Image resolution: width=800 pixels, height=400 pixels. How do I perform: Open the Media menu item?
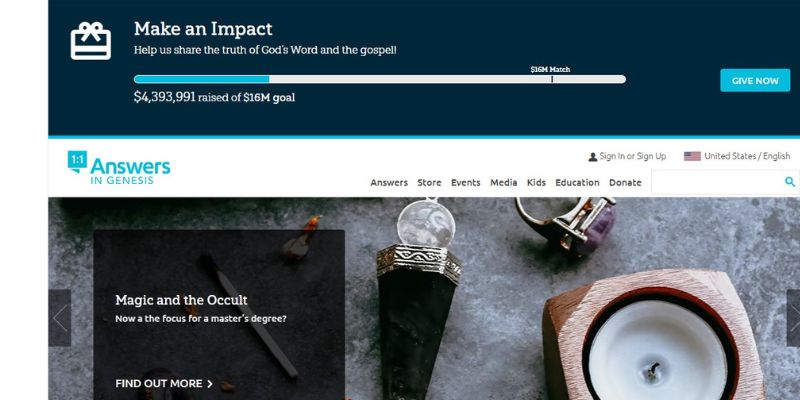[504, 183]
